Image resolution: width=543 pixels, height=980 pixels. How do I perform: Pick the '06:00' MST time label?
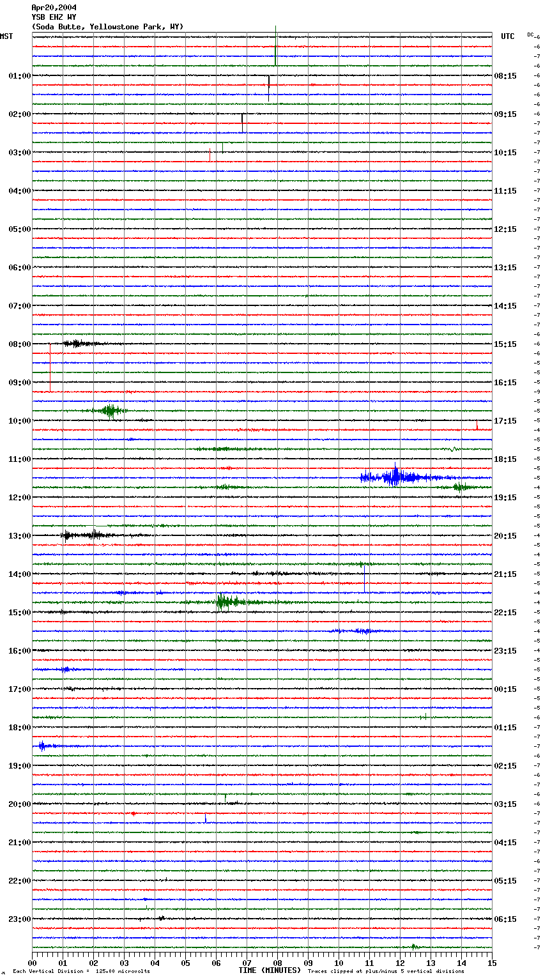pos(20,268)
